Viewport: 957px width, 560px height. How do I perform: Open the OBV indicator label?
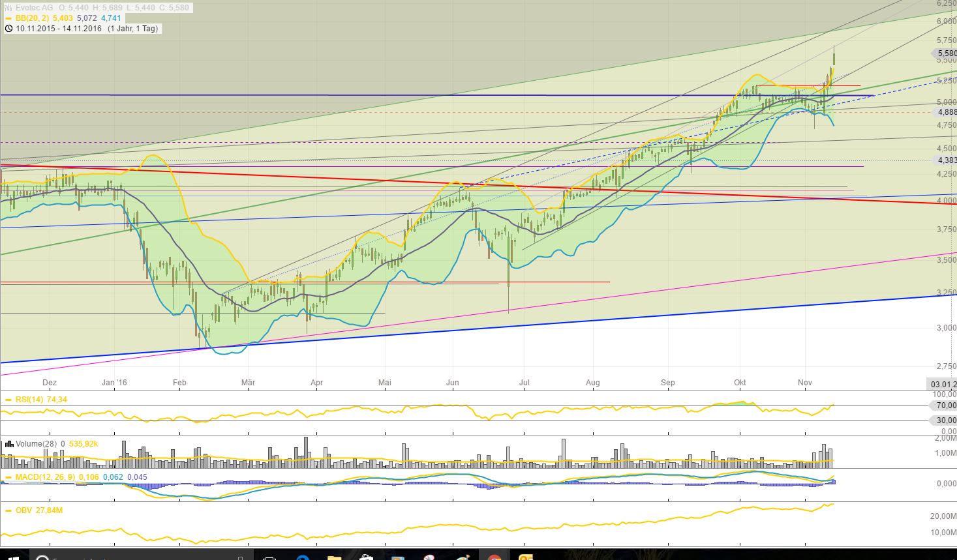point(23,510)
